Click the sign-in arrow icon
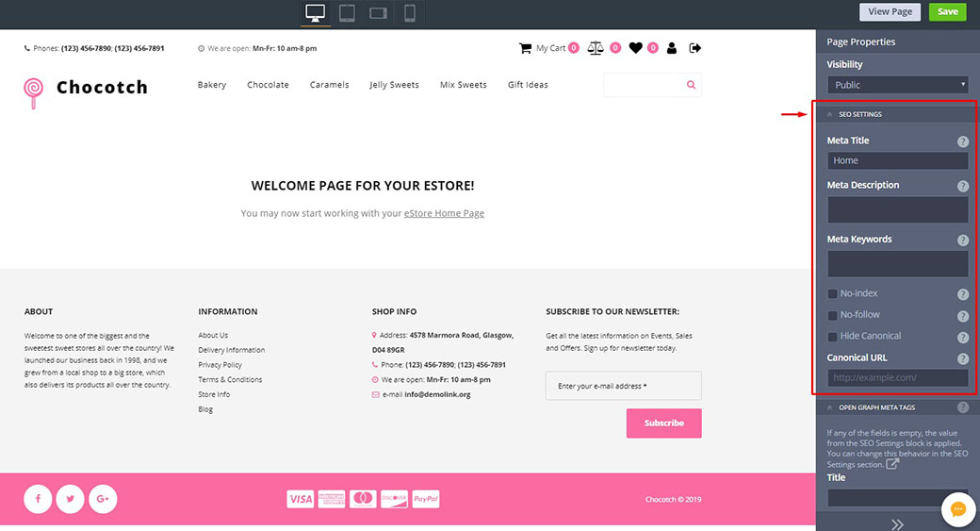 695,48
